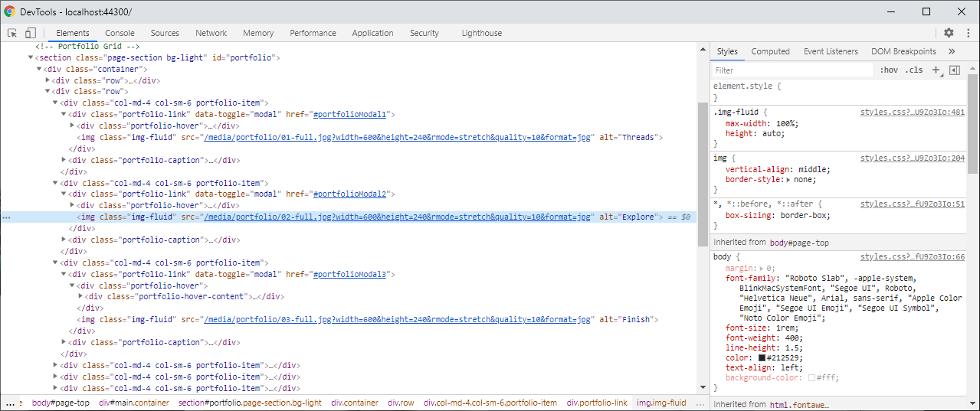
Task: Expand border-style shorthand triangle in img rule
Action: pyautogui.click(x=789, y=180)
